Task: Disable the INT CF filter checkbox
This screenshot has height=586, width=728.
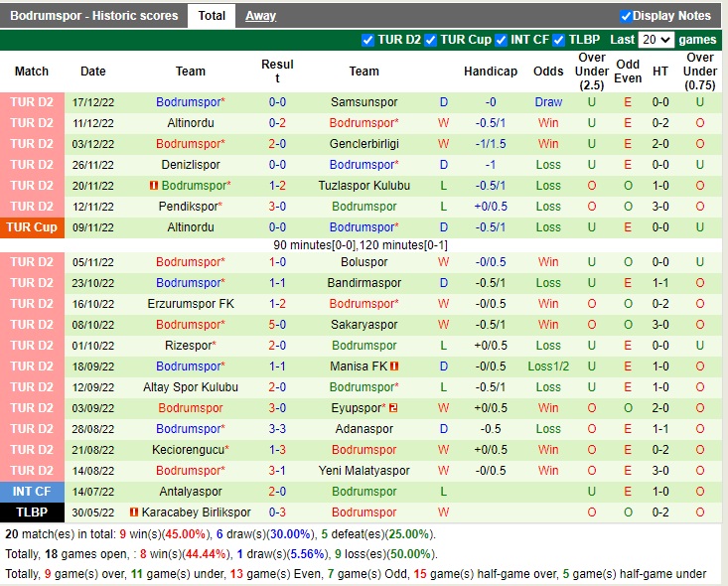Action: pos(502,40)
